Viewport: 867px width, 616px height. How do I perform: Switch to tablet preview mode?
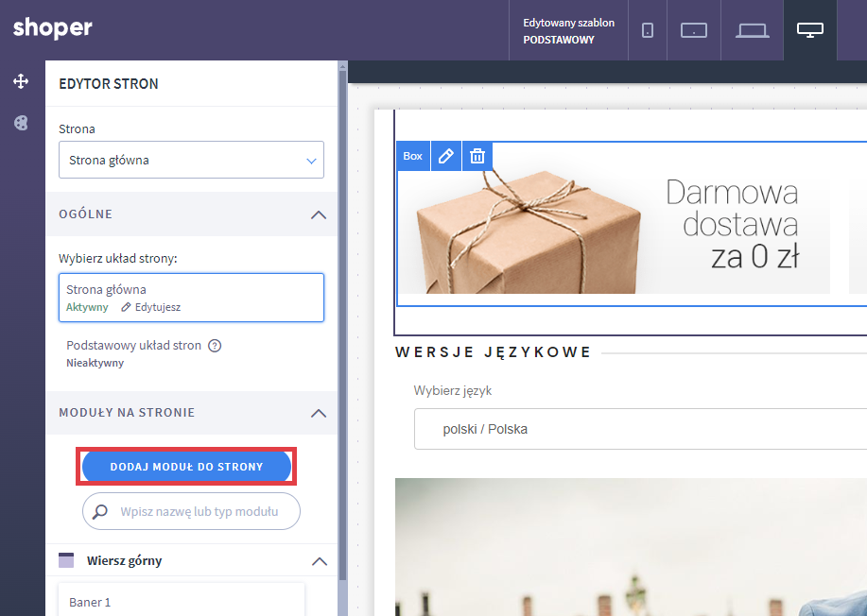[x=694, y=30]
